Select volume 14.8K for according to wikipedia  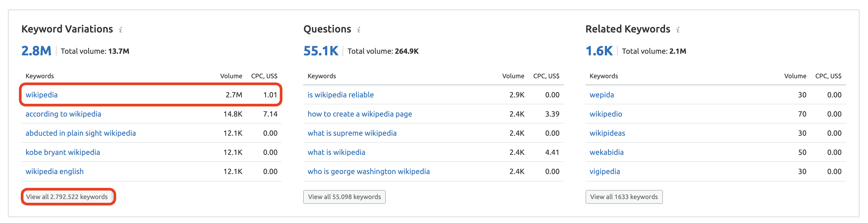[x=233, y=114]
